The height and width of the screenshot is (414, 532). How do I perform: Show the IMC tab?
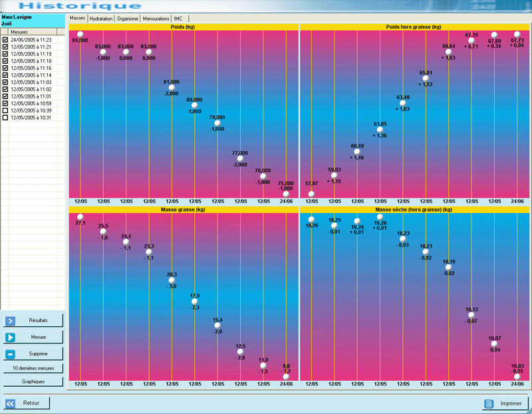178,19
